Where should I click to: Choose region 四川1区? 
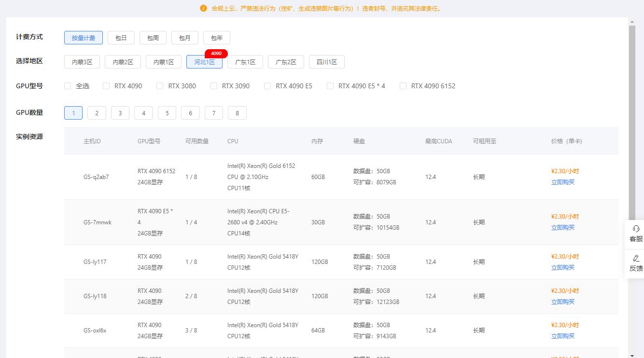[327, 62]
